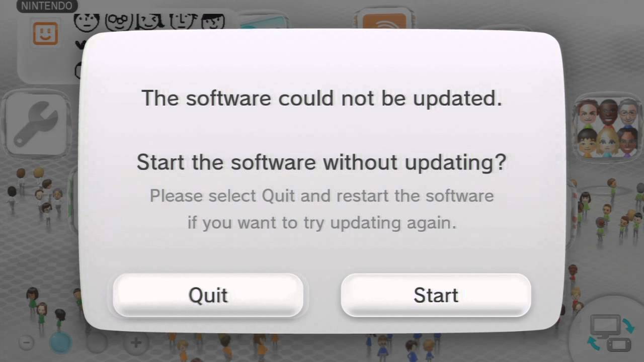
Task: Start the software without updating
Action: 436,295
